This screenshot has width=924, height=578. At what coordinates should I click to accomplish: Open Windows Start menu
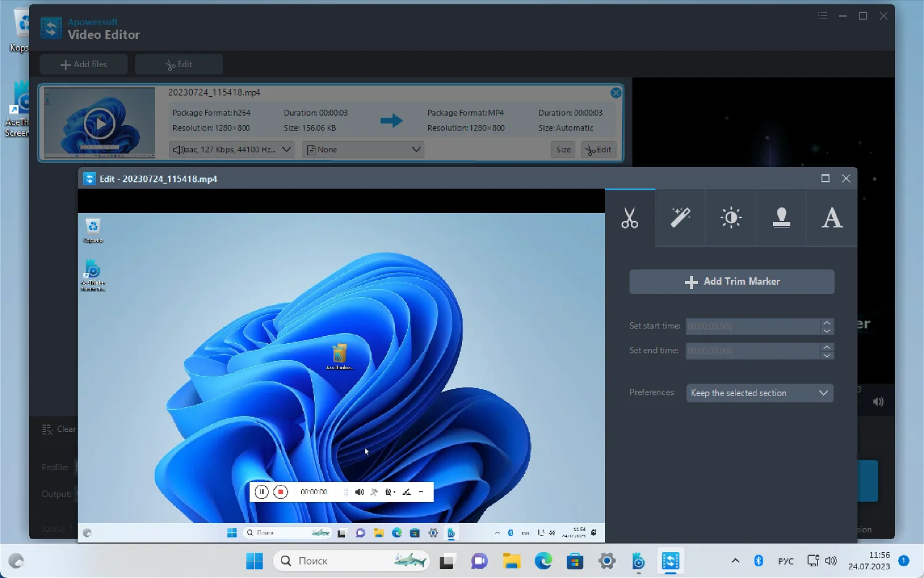click(x=254, y=561)
